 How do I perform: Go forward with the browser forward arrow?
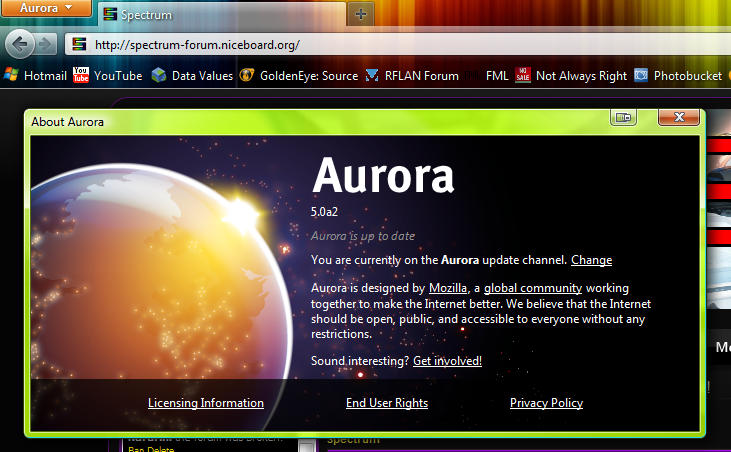click(x=46, y=45)
